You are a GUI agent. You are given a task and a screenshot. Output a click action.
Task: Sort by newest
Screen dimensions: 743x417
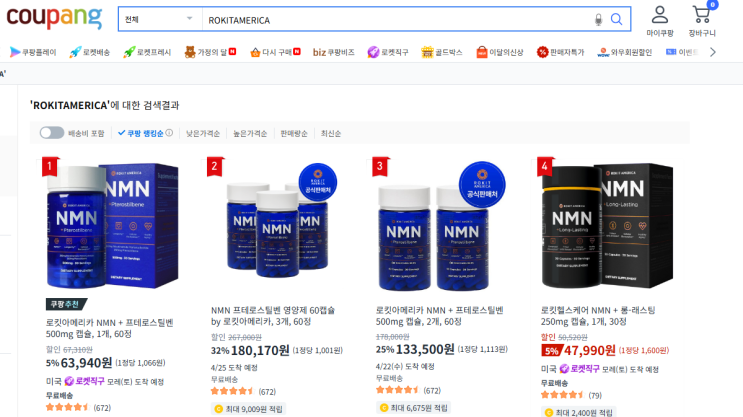point(331,134)
